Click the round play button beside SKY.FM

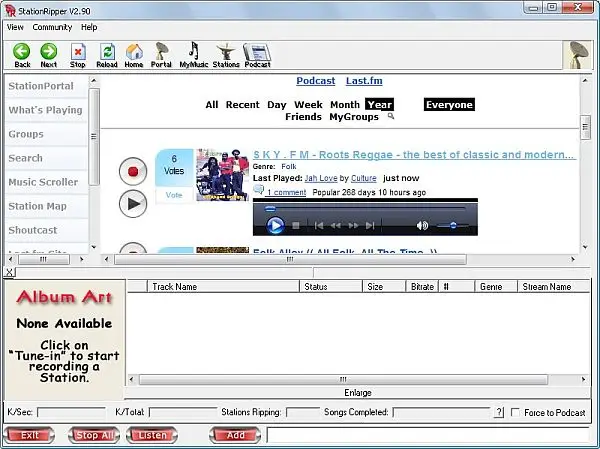pyautogui.click(x=133, y=204)
